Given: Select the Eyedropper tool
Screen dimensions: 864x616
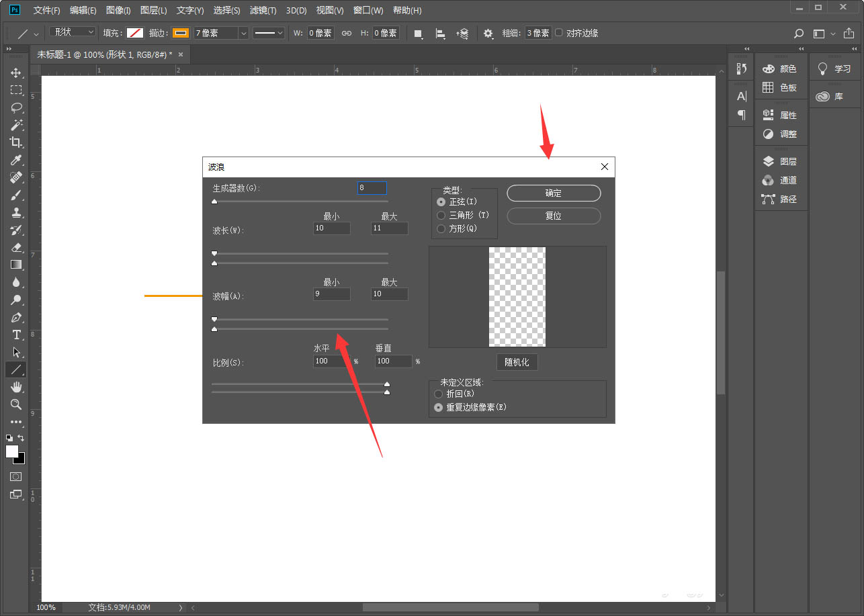Looking at the screenshot, I should coord(16,160).
